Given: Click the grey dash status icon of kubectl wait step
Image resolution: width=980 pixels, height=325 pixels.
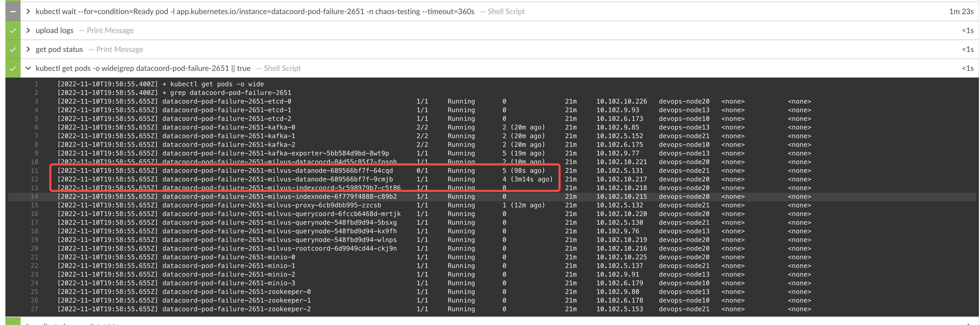Looking at the screenshot, I should (x=13, y=11).
